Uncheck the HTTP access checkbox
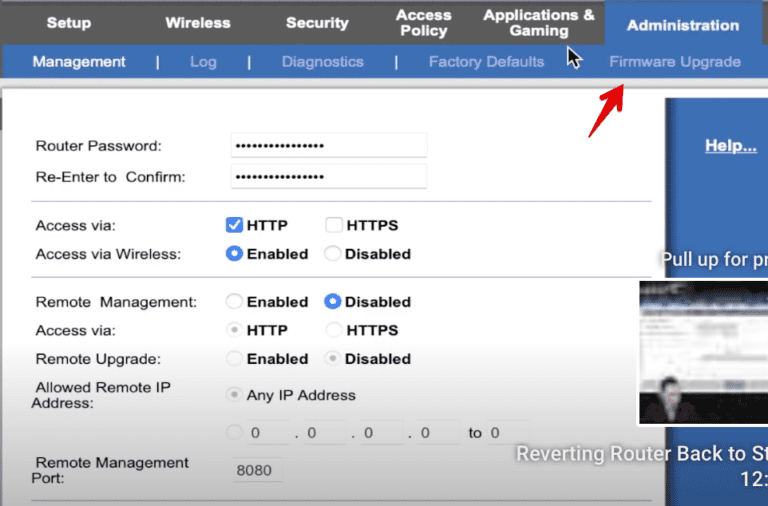 (235, 226)
